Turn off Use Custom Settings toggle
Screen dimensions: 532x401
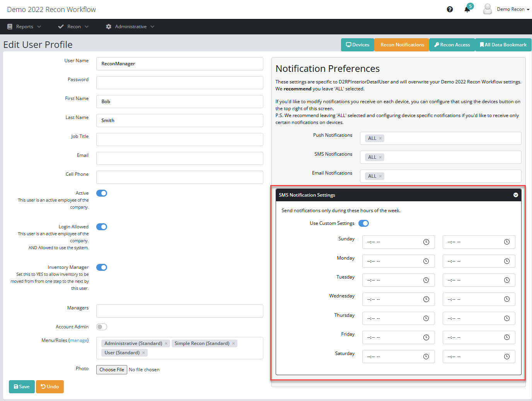[363, 223]
